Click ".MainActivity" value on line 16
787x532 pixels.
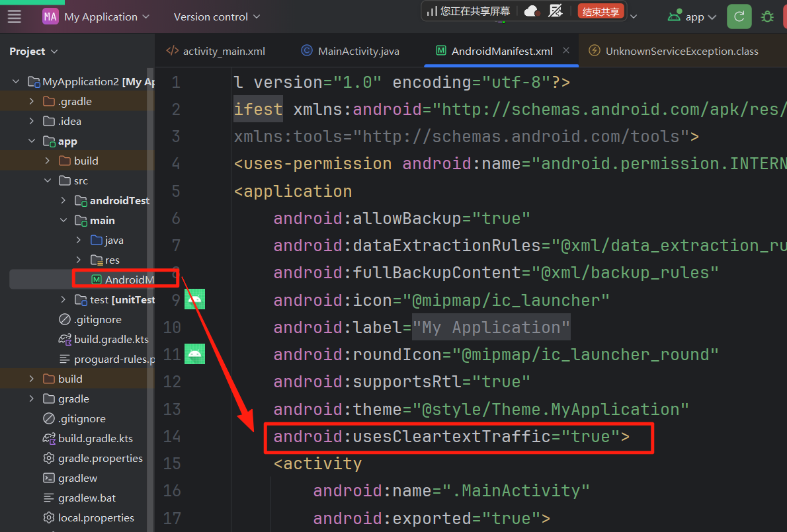point(516,490)
